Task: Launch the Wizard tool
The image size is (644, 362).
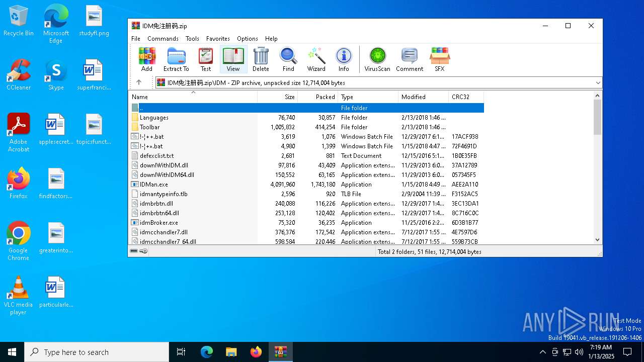Action: tap(316, 59)
